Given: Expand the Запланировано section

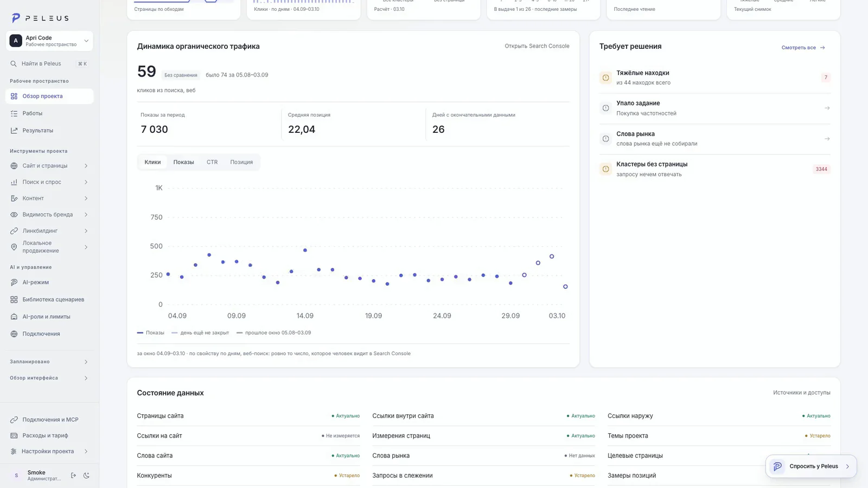Looking at the screenshot, I should tap(49, 362).
